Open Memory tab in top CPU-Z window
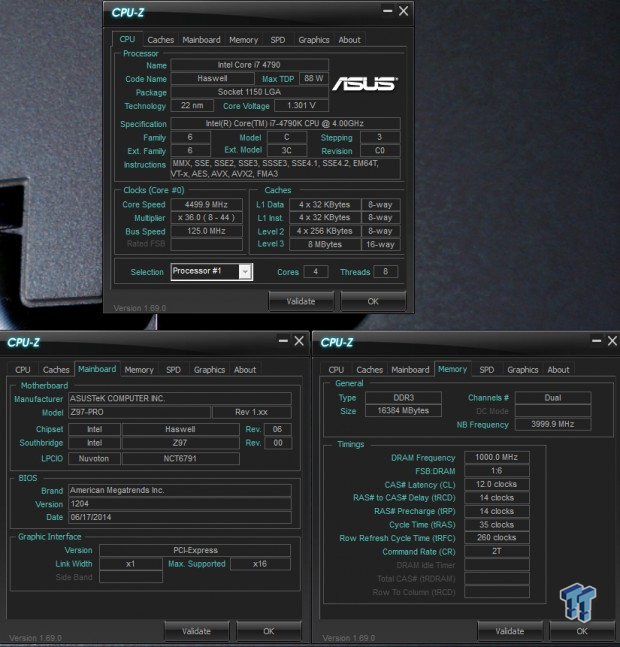620x647 pixels. pyautogui.click(x=243, y=40)
